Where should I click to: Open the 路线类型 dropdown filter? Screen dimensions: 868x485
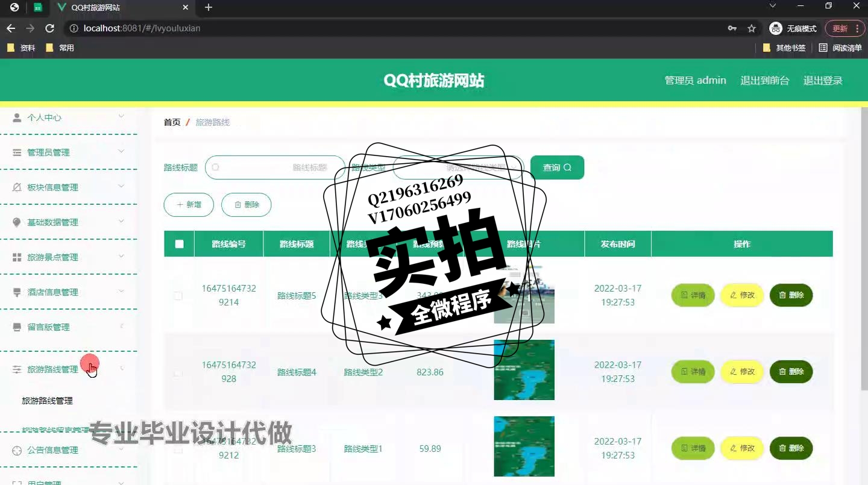pos(459,167)
